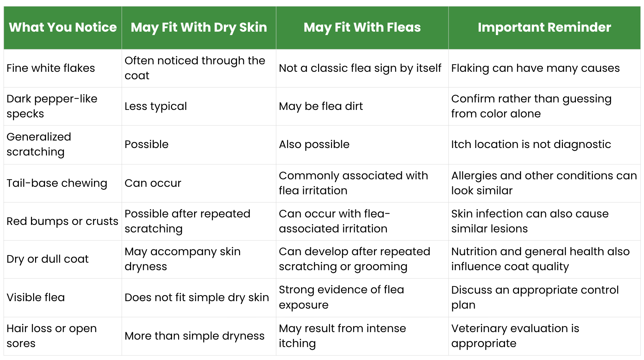Select the 'Dry or dull coat' cell

63,259
